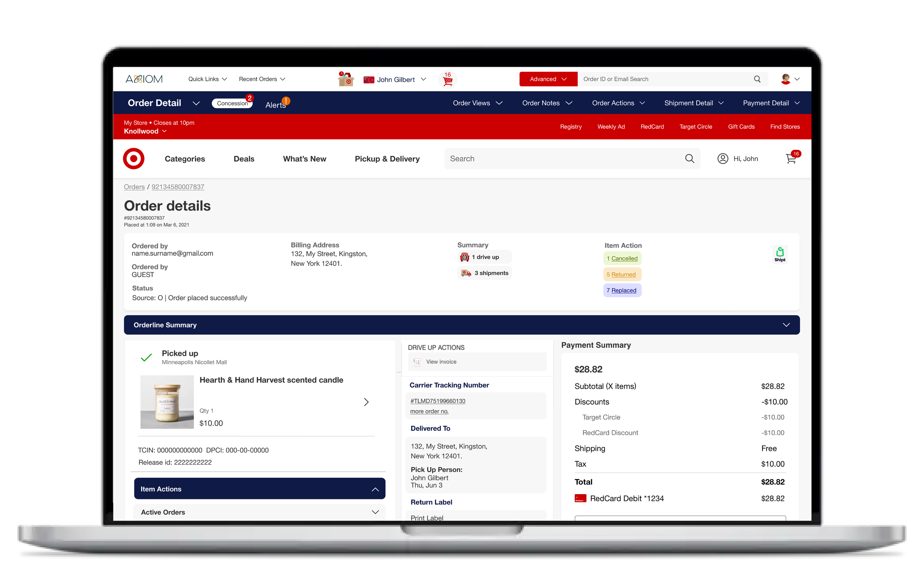The height and width of the screenshot is (571, 924).
Task: Open the Categories navigation item
Action: [185, 158]
